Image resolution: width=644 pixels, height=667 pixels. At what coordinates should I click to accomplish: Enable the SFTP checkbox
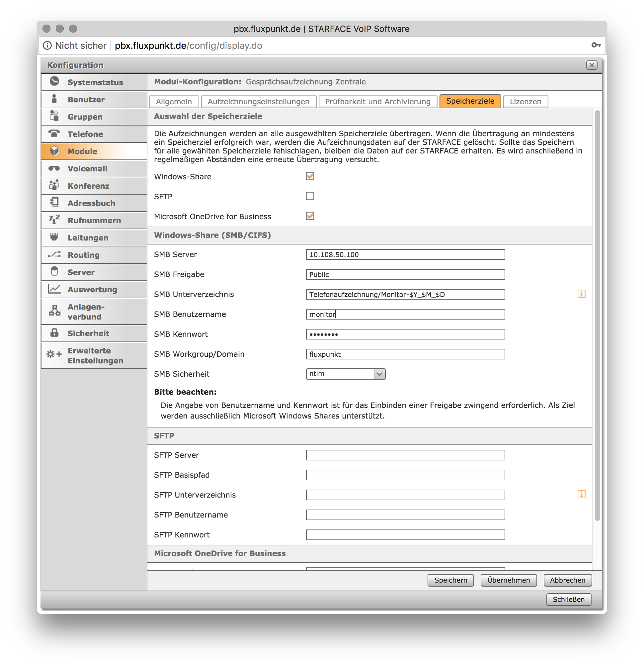pos(310,196)
